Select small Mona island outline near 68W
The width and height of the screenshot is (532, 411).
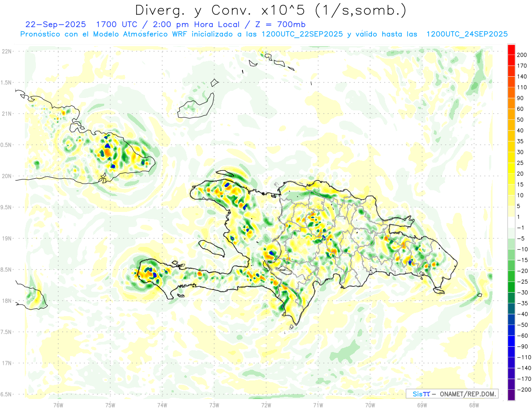479,295
